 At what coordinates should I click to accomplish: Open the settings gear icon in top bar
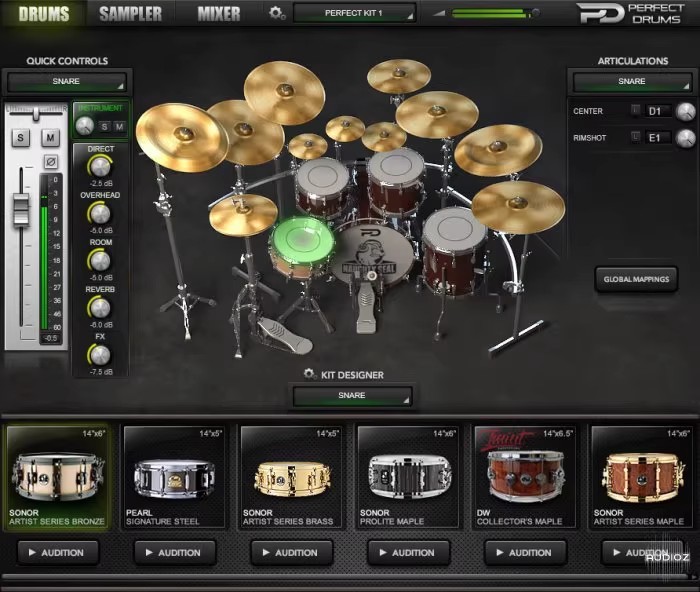click(x=277, y=13)
